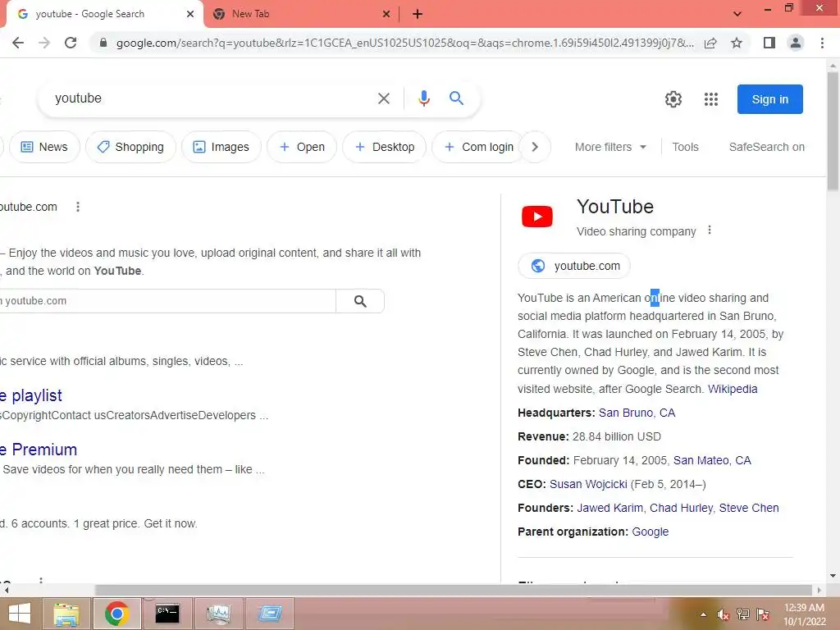Filter results by Images

(x=221, y=147)
